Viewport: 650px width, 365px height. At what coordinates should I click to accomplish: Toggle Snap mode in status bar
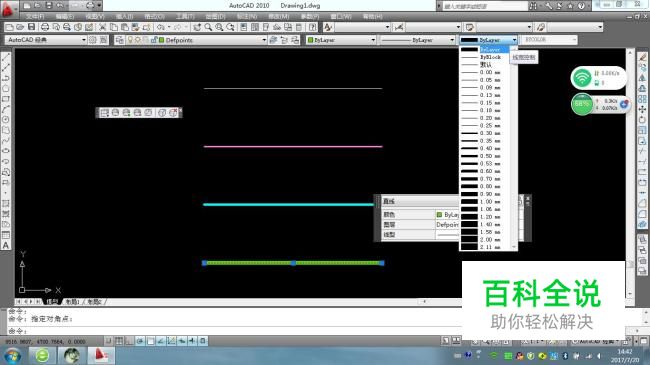tap(108, 341)
